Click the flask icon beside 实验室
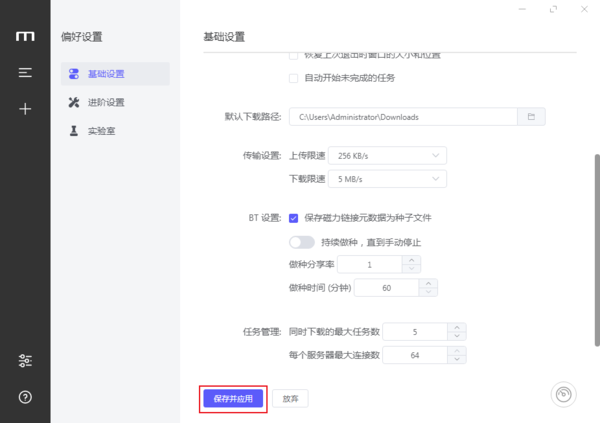The width and height of the screenshot is (600, 423). (x=73, y=131)
